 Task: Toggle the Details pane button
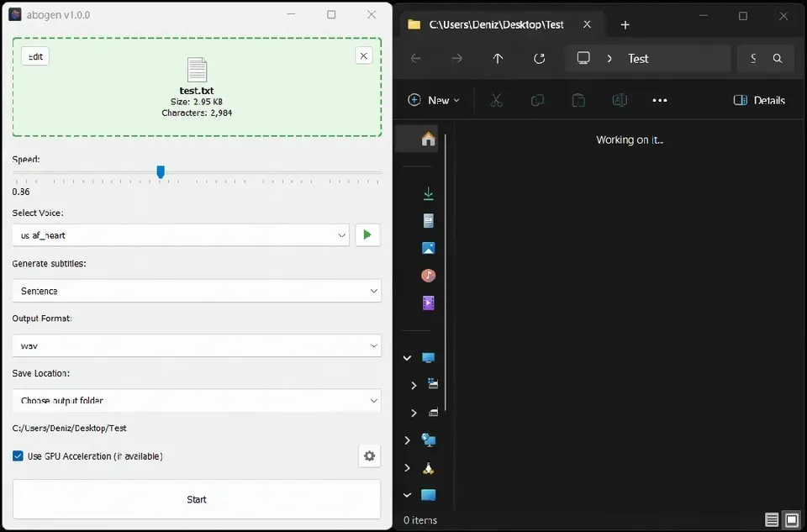click(759, 100)
